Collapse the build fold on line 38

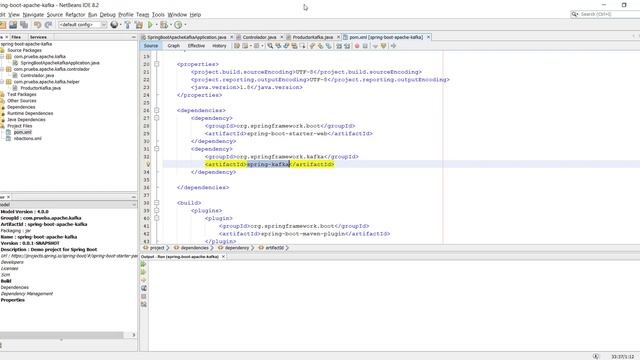pyautogui.click(x=156, y=203)
